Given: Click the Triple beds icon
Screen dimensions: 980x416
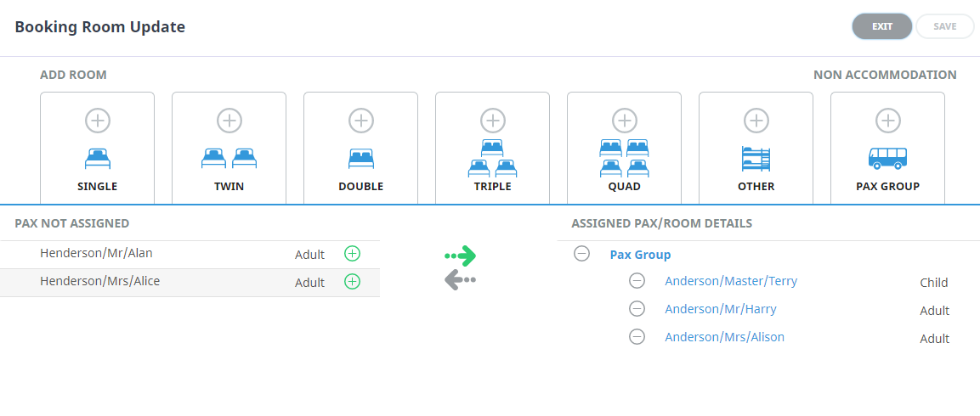Looking at the screenshot, I should (492, 159).
